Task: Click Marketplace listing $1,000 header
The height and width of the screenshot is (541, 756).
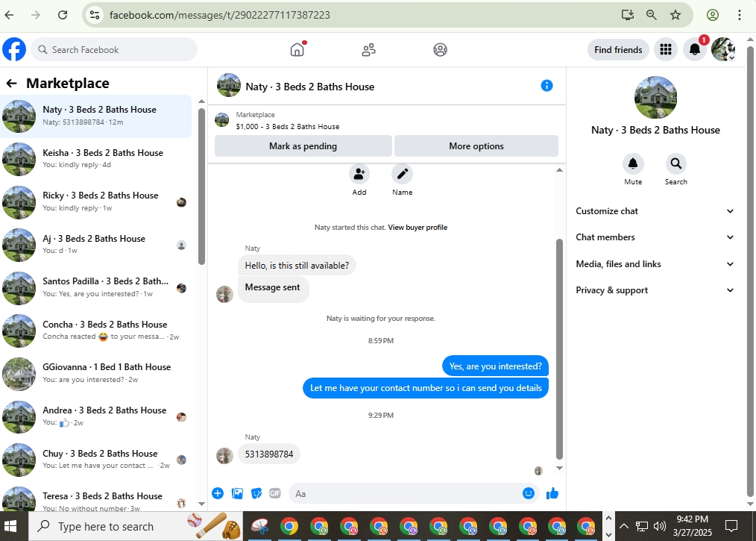Action: point(287,126)
